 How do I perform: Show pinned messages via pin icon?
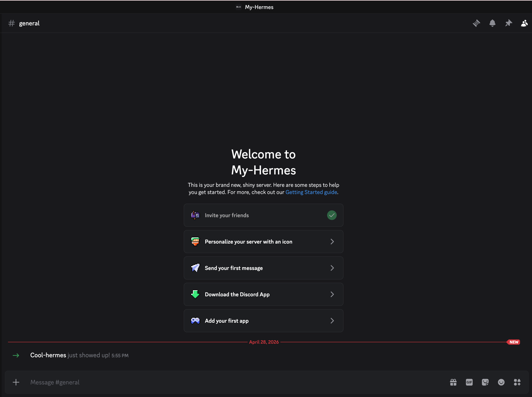click(x=508, y=23)
